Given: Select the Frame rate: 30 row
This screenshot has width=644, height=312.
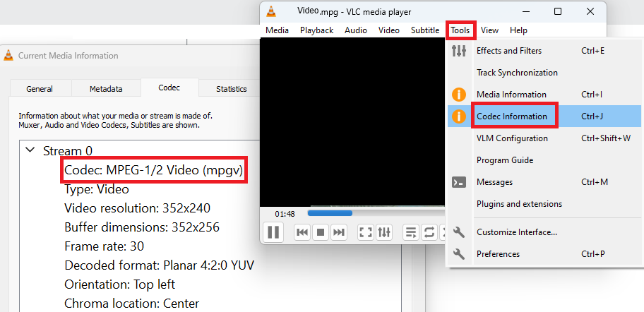Looking at the screenshot, I should (x=104, y=246).
